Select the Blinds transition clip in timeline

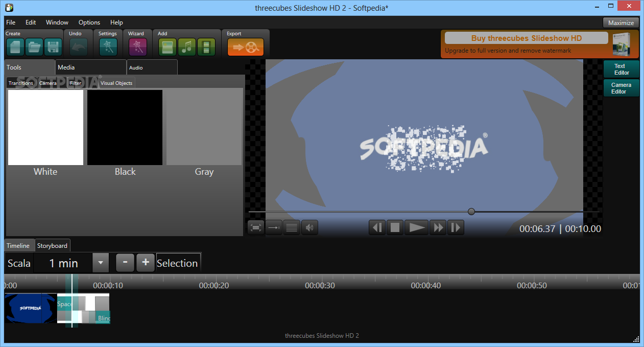point(104,318)
